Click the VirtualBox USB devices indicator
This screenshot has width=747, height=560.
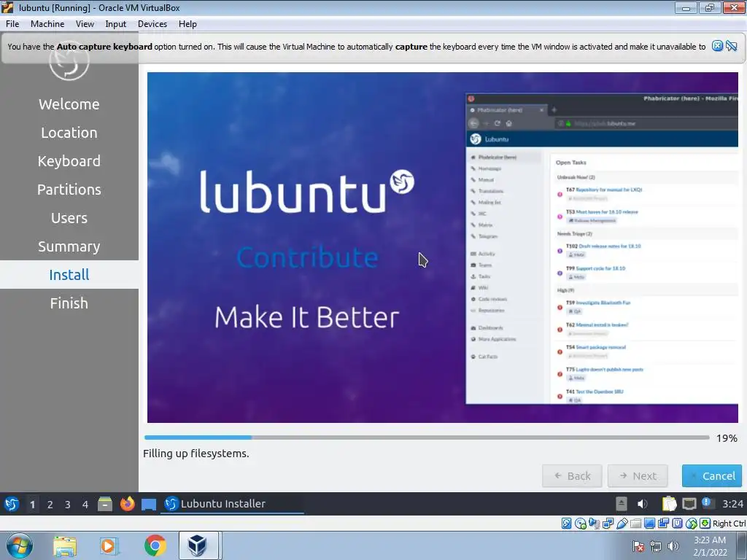point(622,524)
